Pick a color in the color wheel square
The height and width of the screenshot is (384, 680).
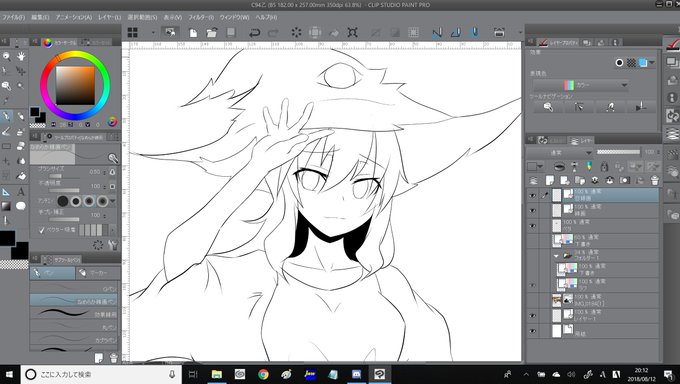[x=75, y=85]
